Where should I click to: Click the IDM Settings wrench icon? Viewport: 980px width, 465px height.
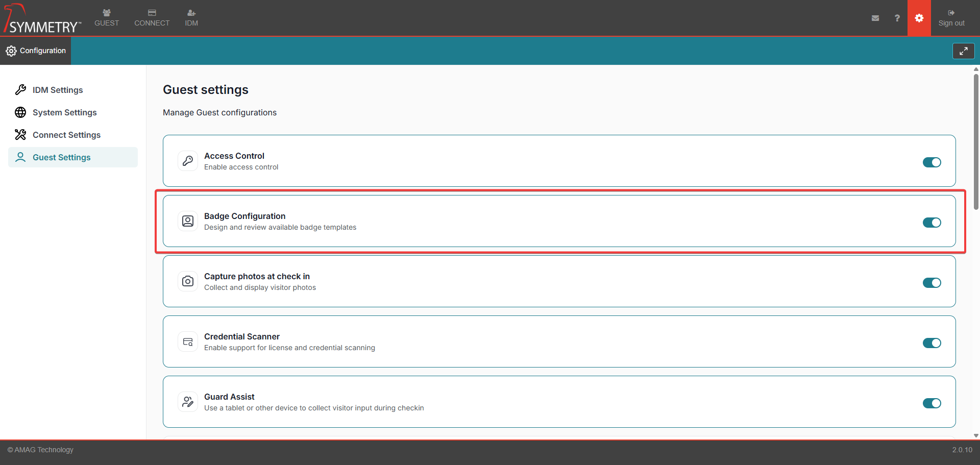(x=20, y=90)
